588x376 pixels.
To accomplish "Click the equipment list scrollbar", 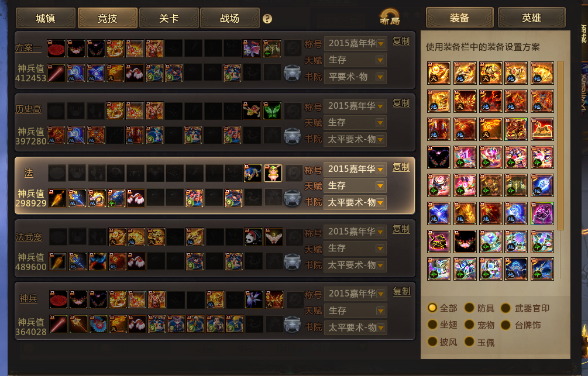I will coord(561,146).
